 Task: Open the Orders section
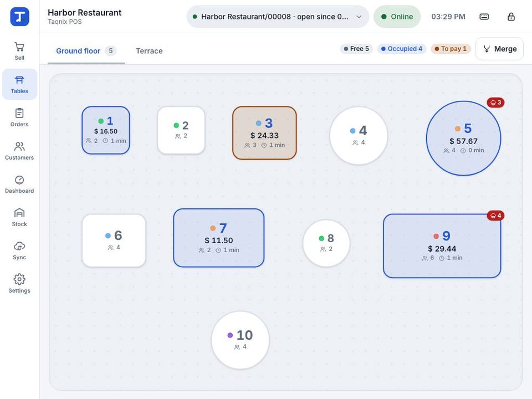(19, 117)
